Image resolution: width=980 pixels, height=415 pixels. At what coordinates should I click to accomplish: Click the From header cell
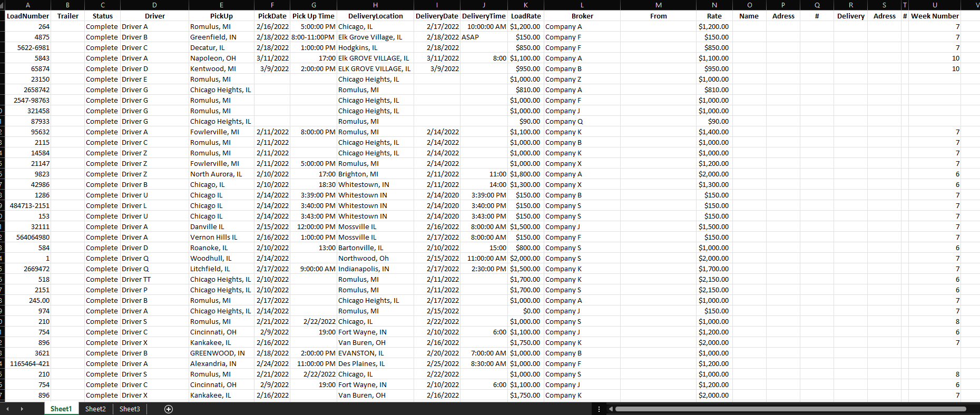(659, 16)
